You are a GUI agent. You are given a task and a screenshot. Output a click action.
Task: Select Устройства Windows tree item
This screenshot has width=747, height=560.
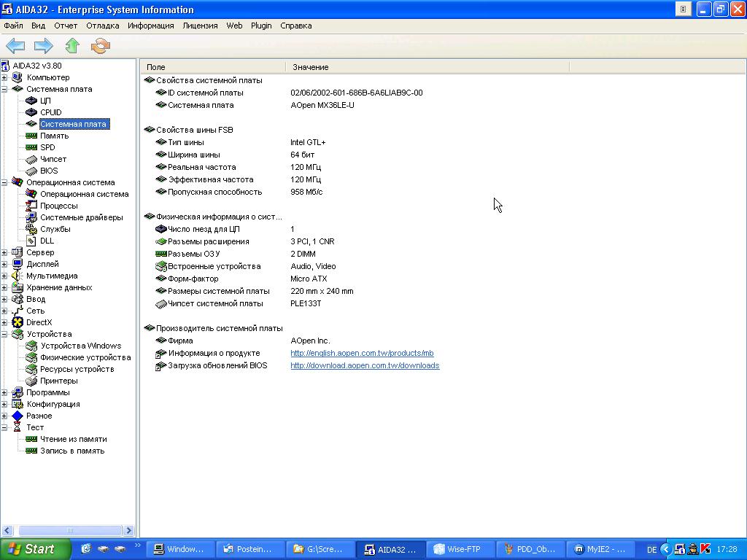click(x=80, y=346)
